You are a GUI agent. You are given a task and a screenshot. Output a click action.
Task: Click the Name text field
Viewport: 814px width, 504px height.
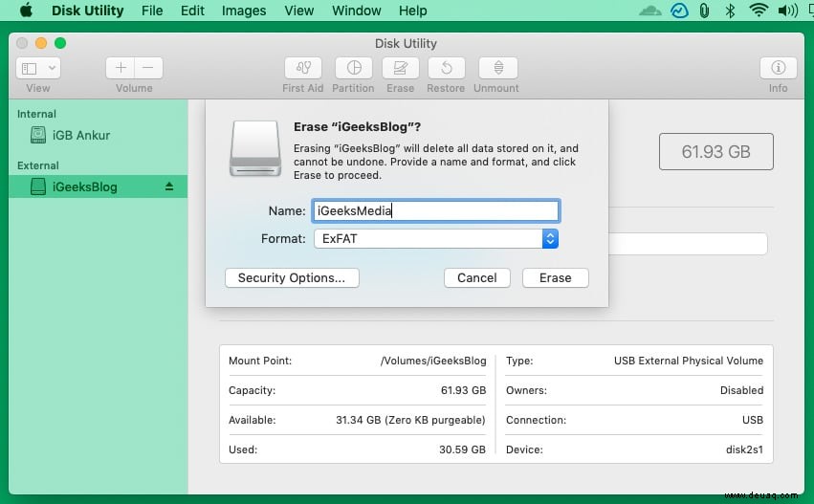point(435,210)
